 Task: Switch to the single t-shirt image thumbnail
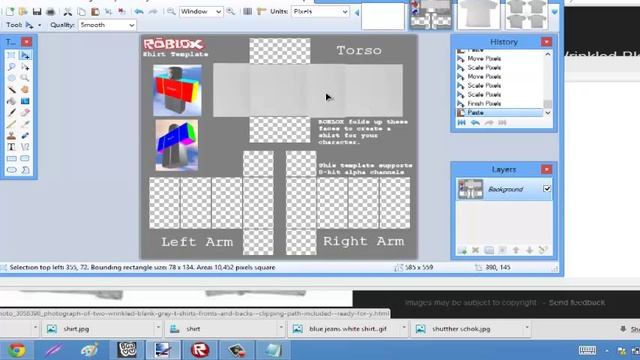479,15
